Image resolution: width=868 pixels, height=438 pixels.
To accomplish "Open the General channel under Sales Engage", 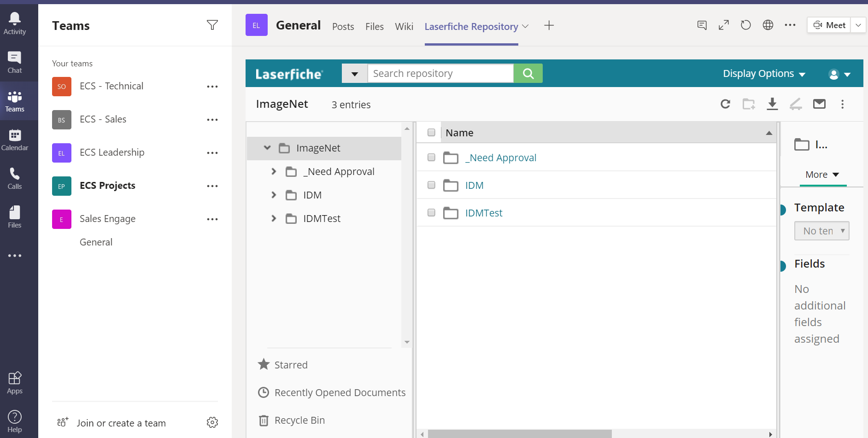I will [96, 242].
